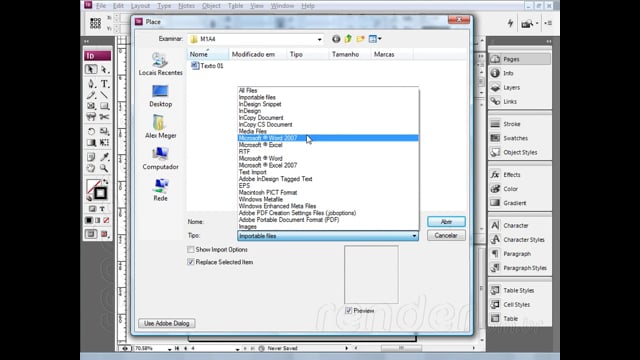
Task: Open Alex Meger user folder
Action: click(x=160, y=127)
